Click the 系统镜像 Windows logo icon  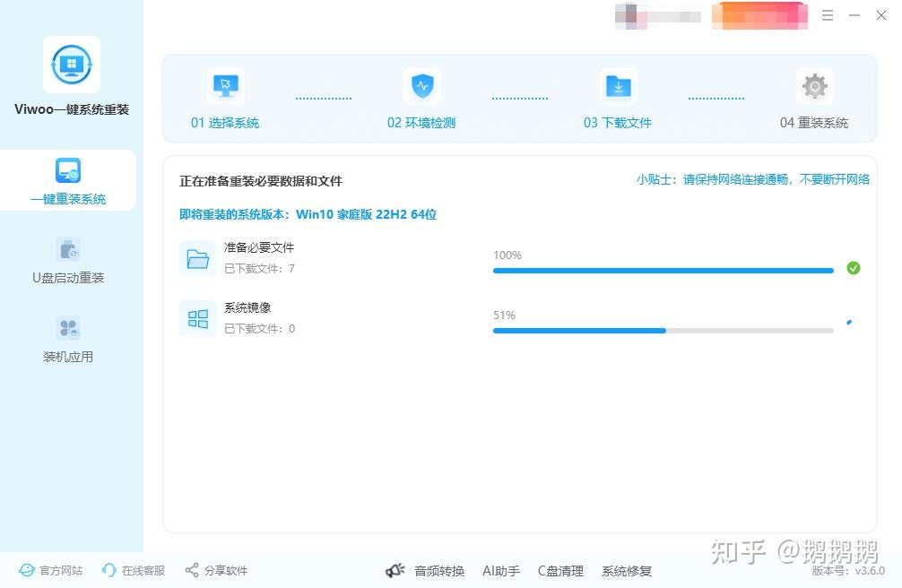(198, 319)
